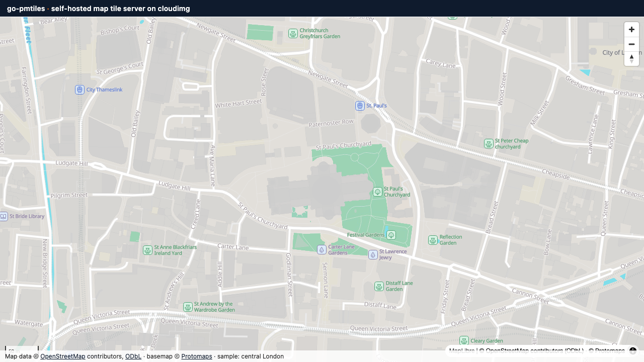Click the King Street label
This screenshot has height=362, width=644.
tap(612, 134)
